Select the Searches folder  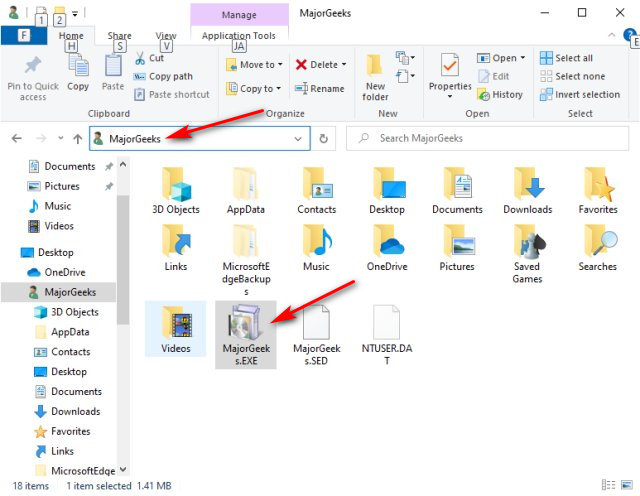click(597, 248)
